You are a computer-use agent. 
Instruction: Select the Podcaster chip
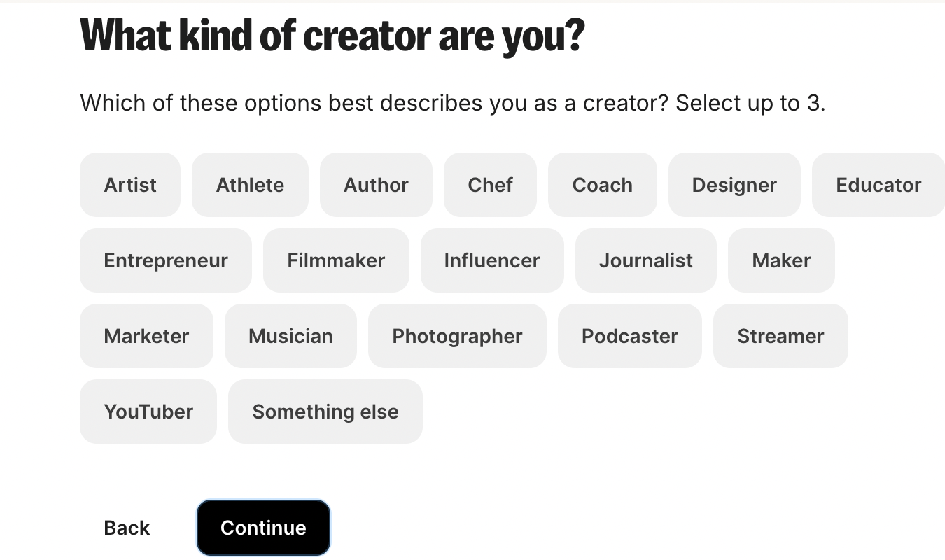click(x=630, y=336)
